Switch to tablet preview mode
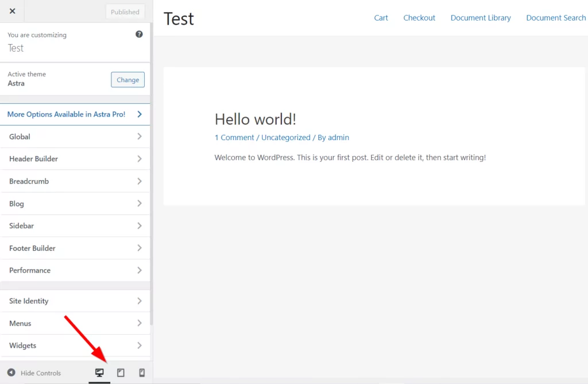This screenshot has width=588, height=384. 121,373
